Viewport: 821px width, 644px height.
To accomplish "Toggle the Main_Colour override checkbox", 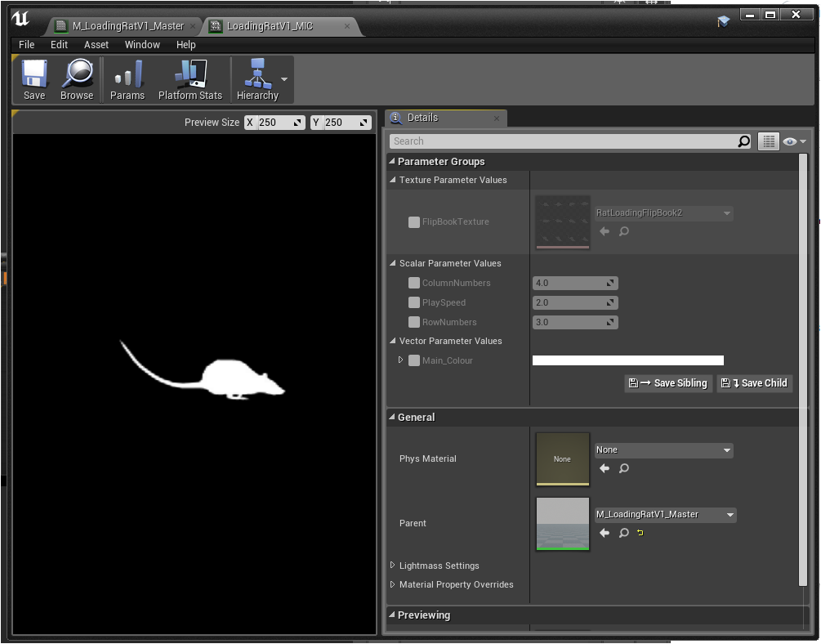I will tap(414, 360).
